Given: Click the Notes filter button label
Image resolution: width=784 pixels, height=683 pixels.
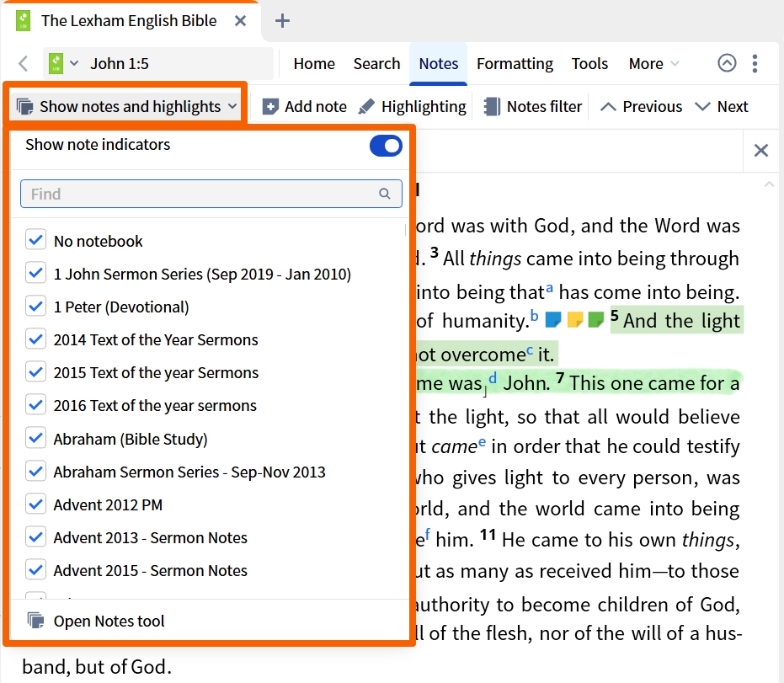Looking at the screenshot, I should pos(545,106).
